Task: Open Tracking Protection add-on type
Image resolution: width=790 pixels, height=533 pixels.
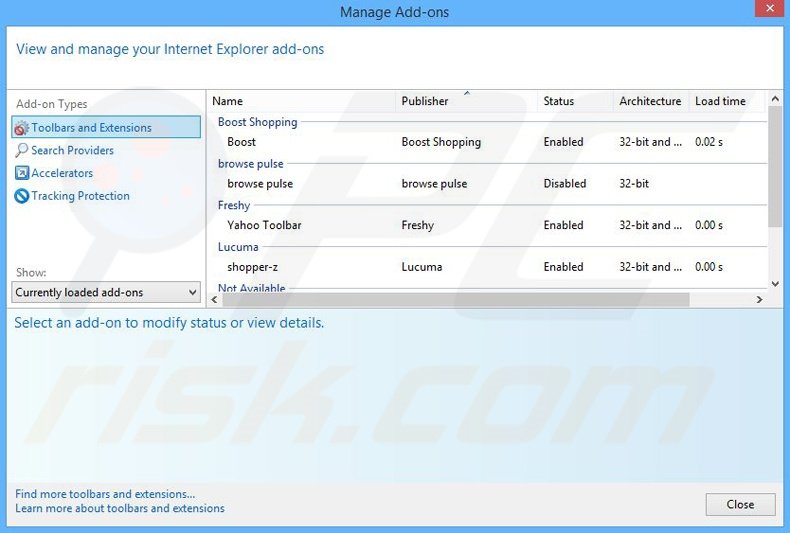Action: tap(81, 195)
